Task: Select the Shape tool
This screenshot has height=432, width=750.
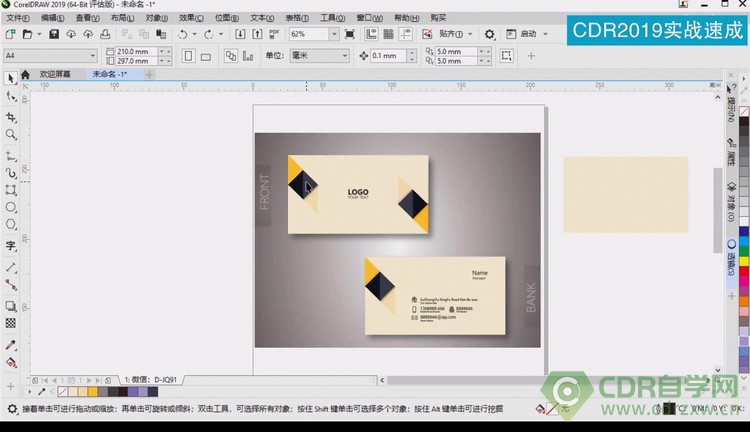Action: click(11, 96)
